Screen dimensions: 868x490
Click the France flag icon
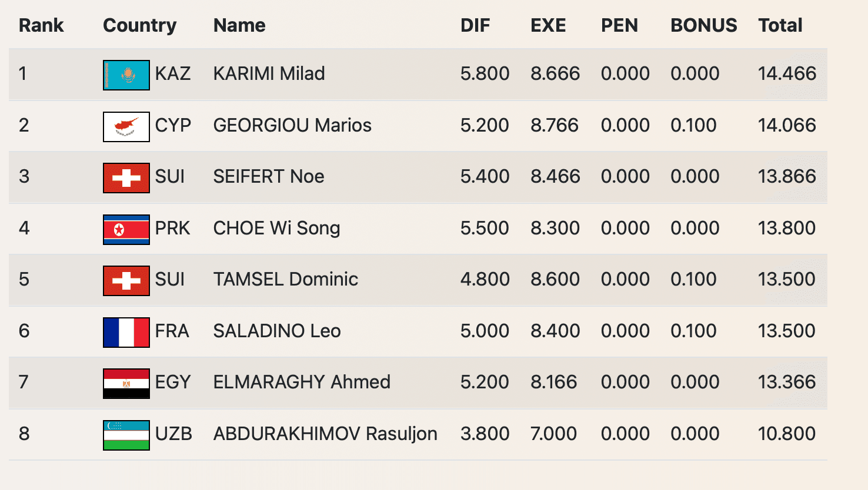coord(126,332)
